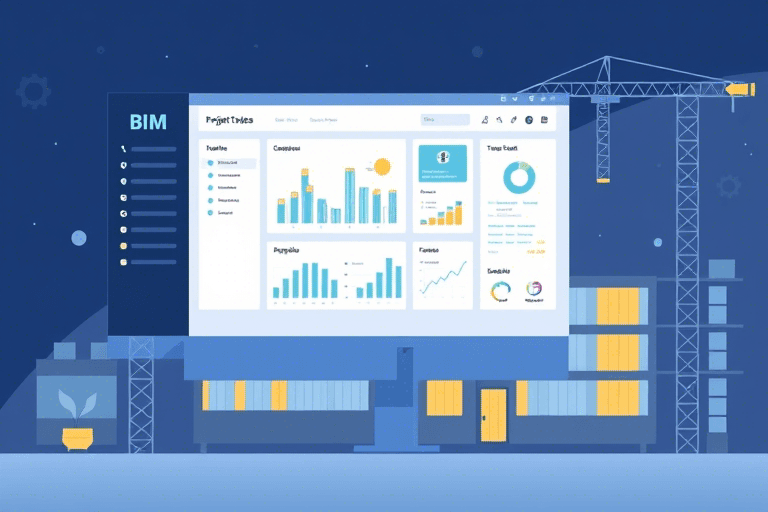
Task: Select the first sidebar menu icon
Action: [x=123, y=149]
